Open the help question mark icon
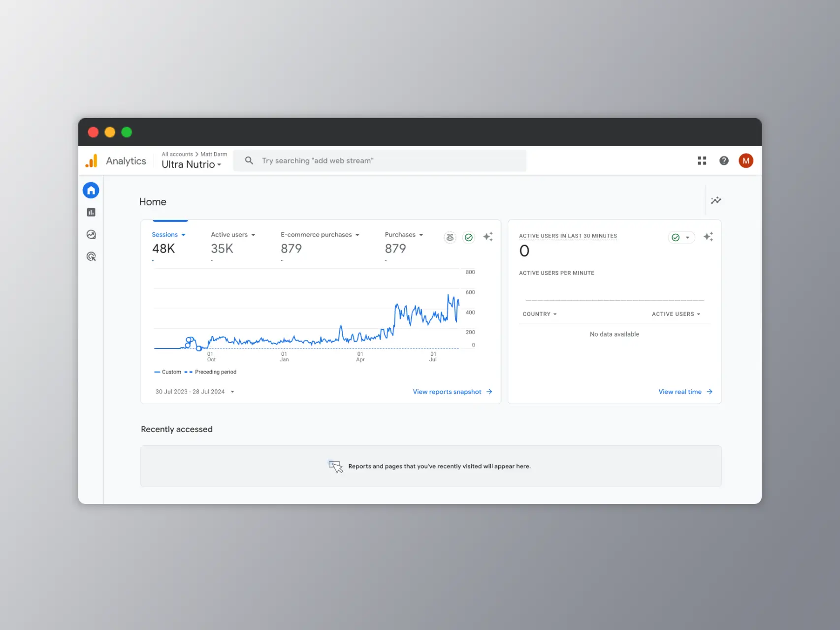 [724, 160]
